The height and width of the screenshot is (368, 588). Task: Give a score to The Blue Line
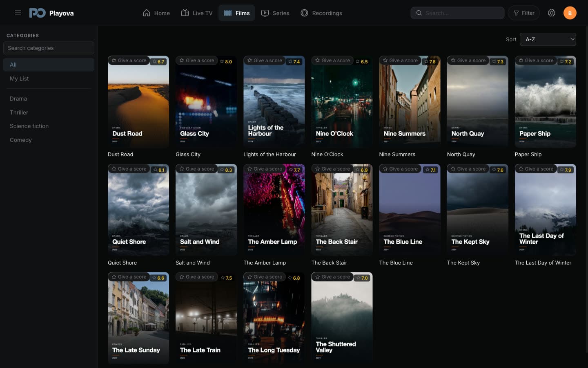[x=400, y=169]
